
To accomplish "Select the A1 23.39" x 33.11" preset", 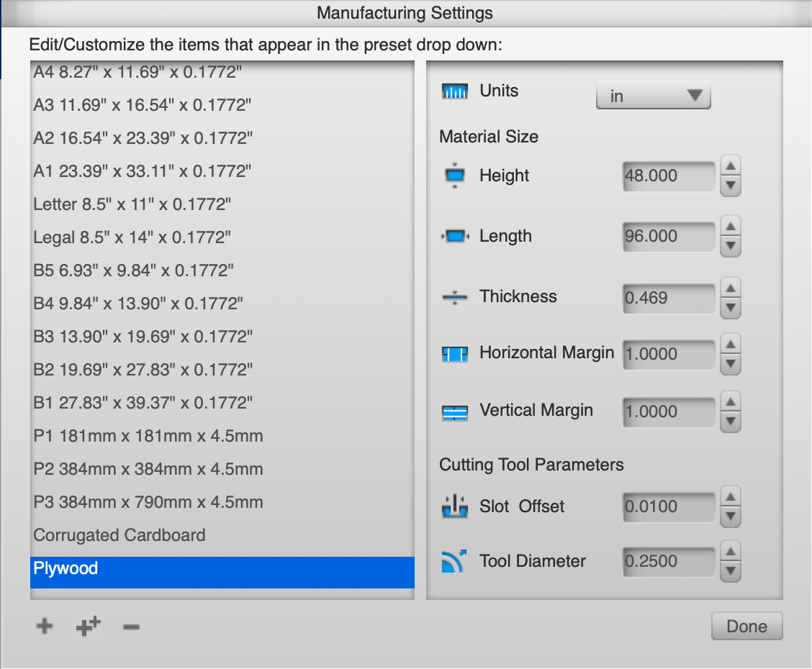I will tap(222, 171).
